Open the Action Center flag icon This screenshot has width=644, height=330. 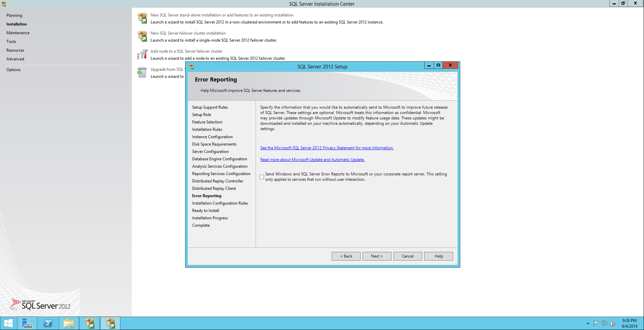pos(596,323)
